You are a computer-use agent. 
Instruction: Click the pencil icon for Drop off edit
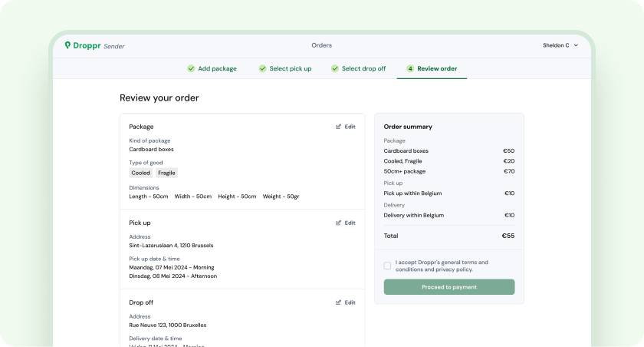pyautogui.click(x=338, y=302)
